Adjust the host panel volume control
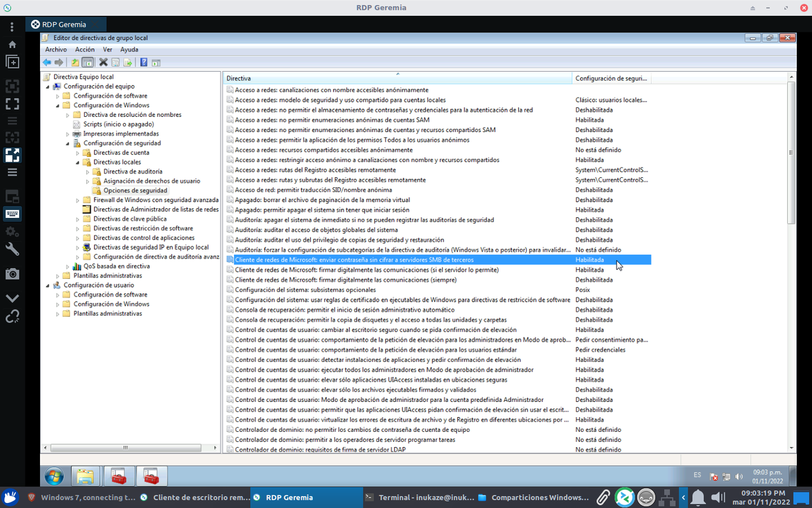The image size is (812, 508). pos(717,497)
